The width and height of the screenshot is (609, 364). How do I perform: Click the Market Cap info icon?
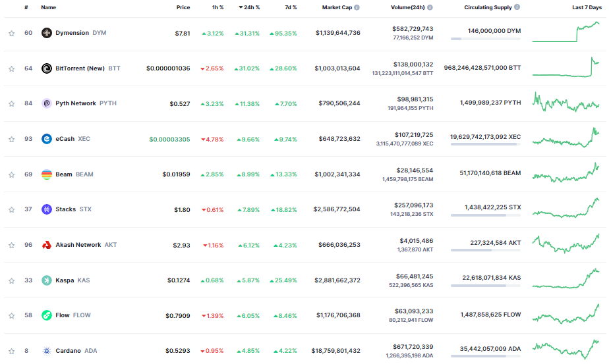357,8
